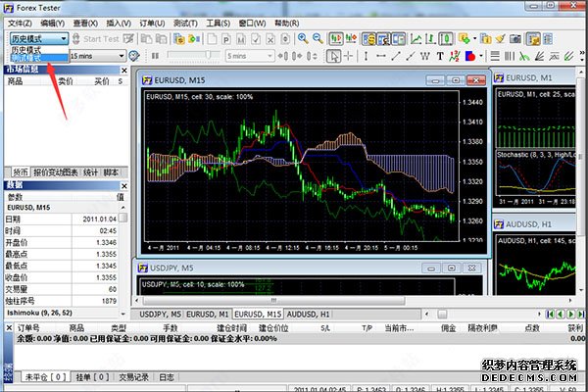Switch to the AUDUSD, H1 chart tab
This screenshot has width=588, height=392.
point(308,314)
